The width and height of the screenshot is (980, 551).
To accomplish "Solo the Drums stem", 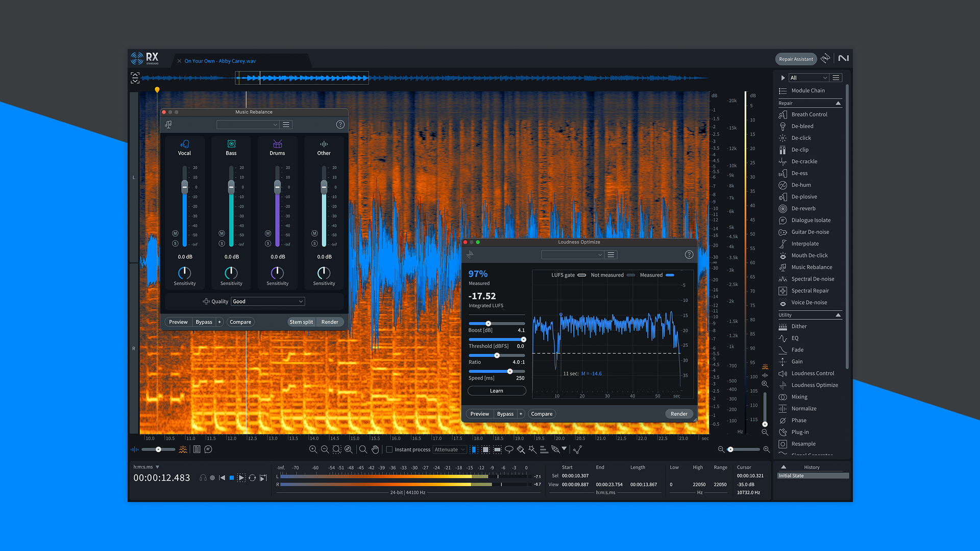I will tap(268, 244).
